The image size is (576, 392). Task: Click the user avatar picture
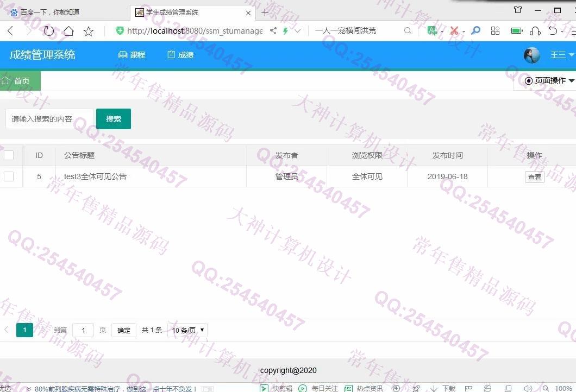(x=531, y=55)
